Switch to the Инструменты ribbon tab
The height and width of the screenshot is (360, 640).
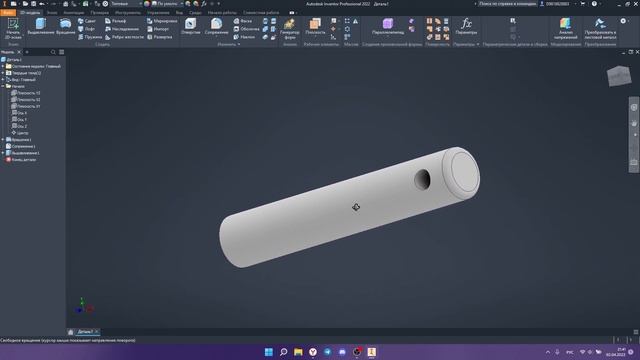pos(128,13)
